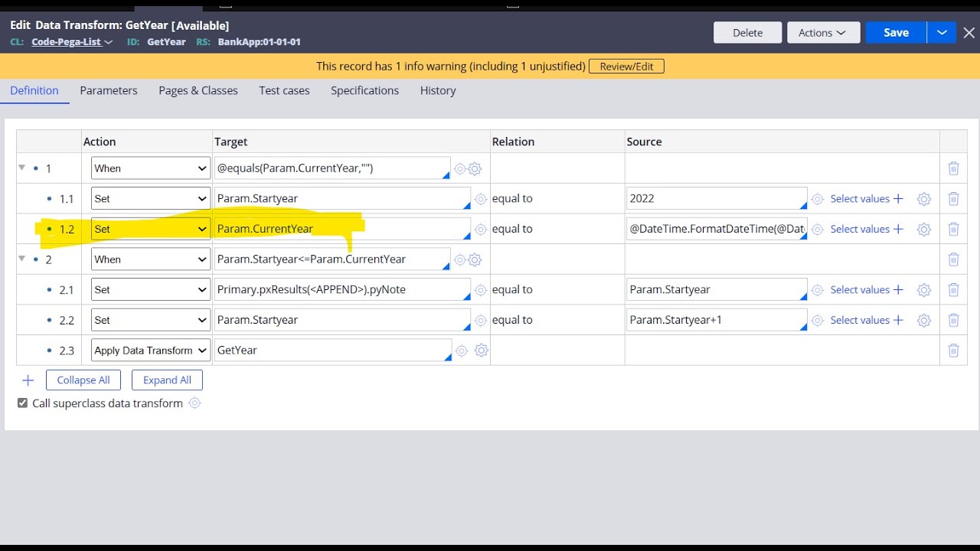
Task: Click Collapse All button
Action: (x=83, y=380)
